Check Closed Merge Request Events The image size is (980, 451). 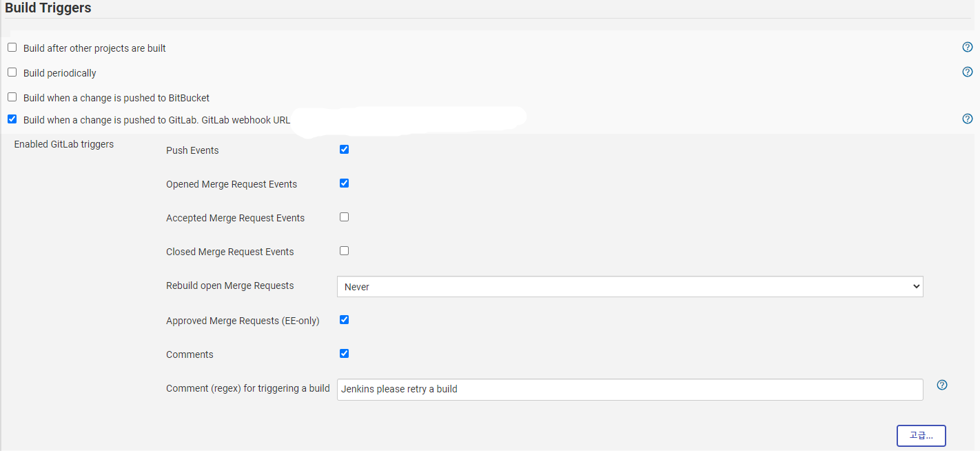[x=345, y=250]
